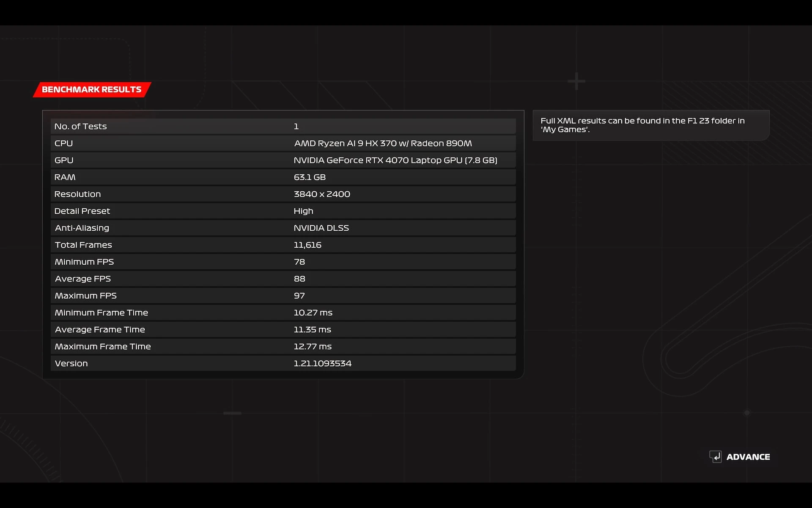Click the 'Total Frames' row label
The image size is (812, 508).
[x=83, y=245]
